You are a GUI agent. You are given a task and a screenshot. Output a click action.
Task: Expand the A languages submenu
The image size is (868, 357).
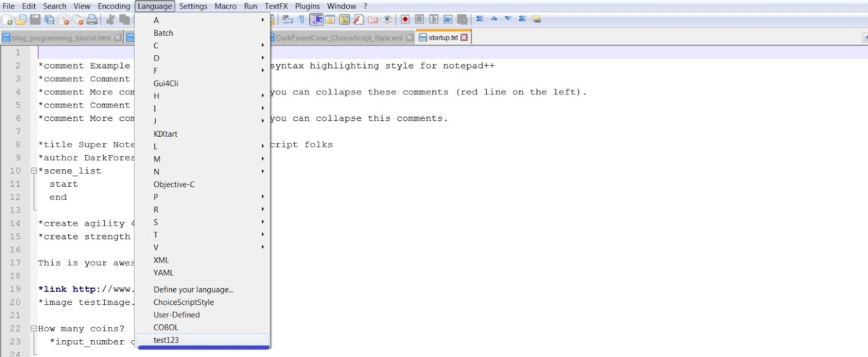203,20
